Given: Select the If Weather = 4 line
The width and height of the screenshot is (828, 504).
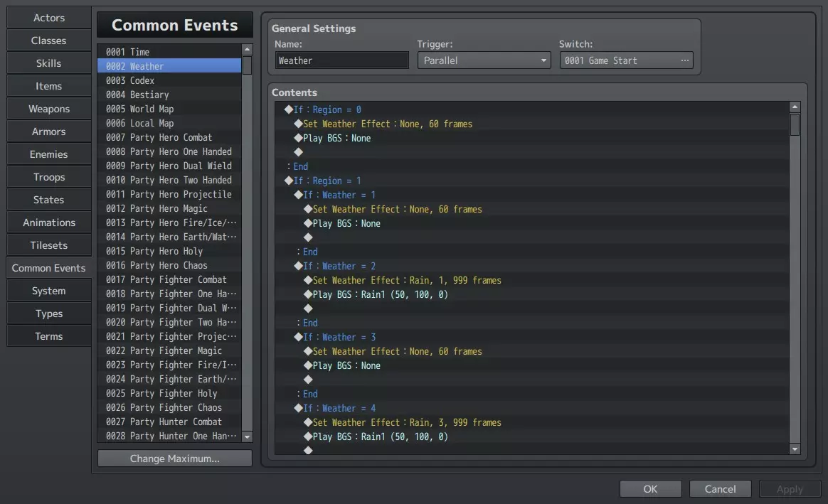Looking at the screenshot, I should (532, 408).
